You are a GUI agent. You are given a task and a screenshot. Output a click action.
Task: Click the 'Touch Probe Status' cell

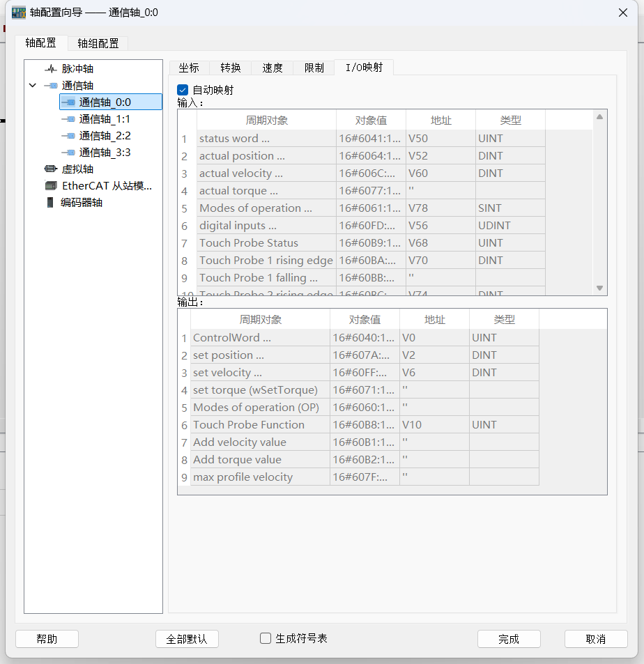(x=266, y=242)
